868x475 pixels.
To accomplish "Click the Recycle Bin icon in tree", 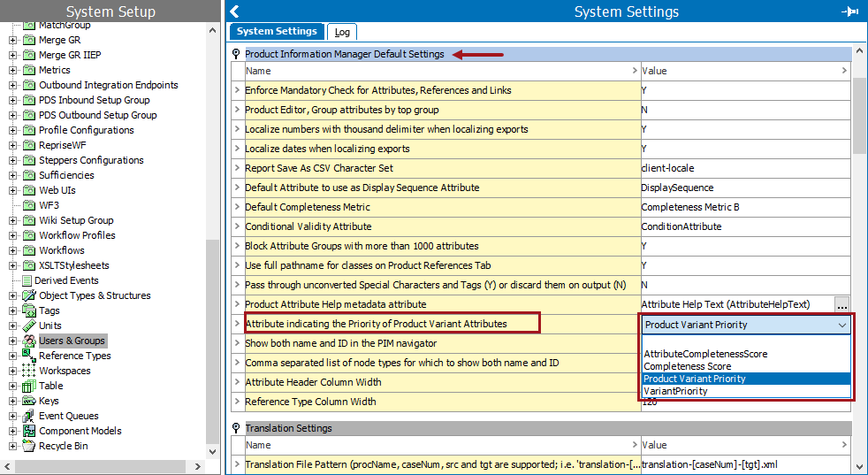I will [28, 446].
